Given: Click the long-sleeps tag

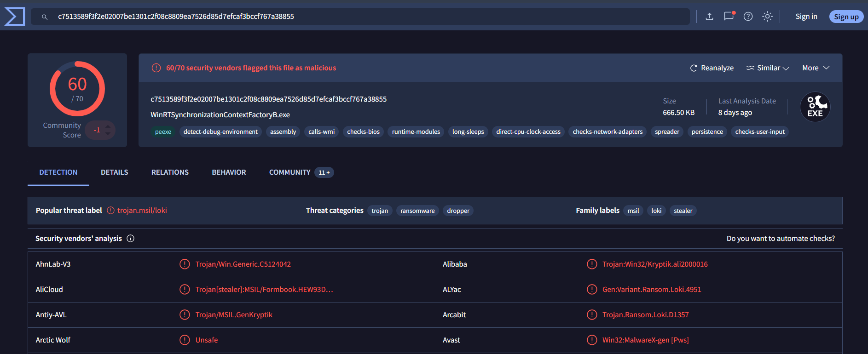Looking at the screenshot, I should (x=468, y=132).
